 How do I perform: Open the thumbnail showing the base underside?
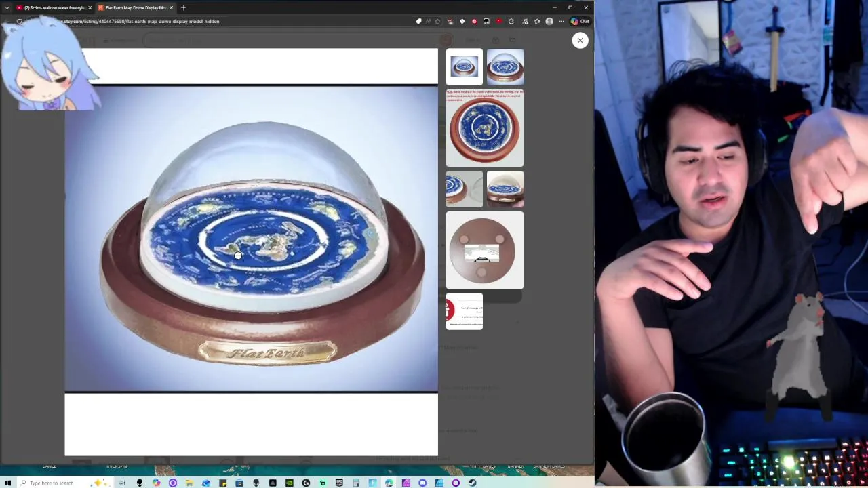(485, 250)
